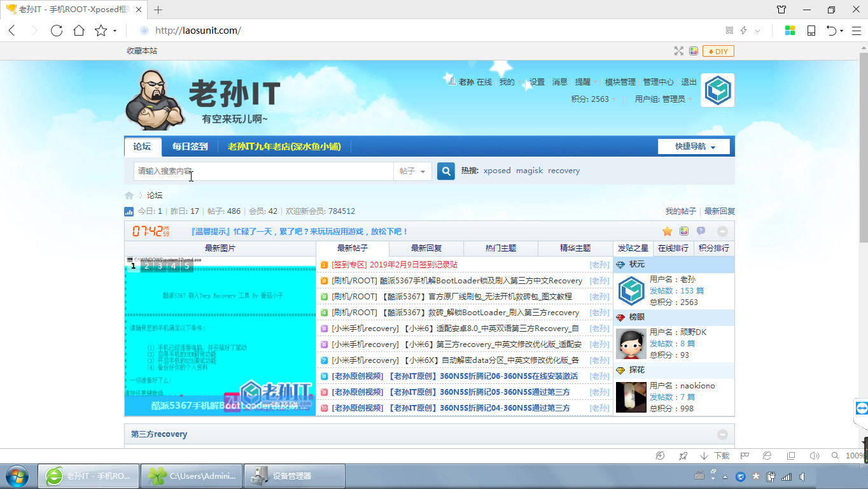The image size is (868, 489).
Task: Bookmark this page with star icon
Action: pyautogui.click(x=101, y=31)
